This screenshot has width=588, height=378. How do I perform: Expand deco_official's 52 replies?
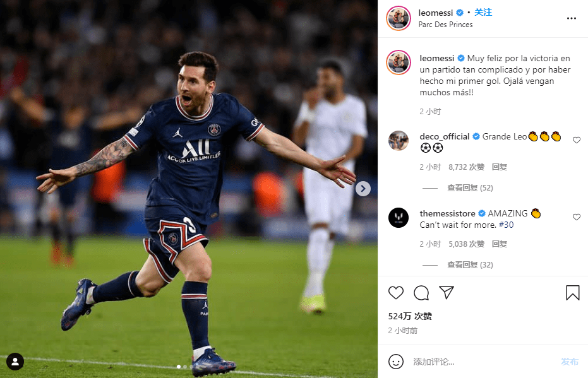click(470, 187)
